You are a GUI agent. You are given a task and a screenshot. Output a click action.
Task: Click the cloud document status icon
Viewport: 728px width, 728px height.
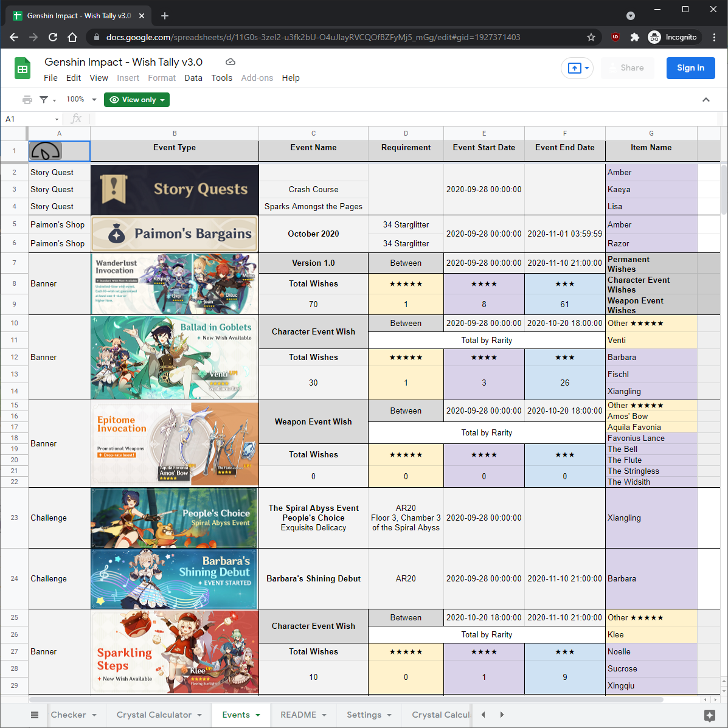[231, 62]
